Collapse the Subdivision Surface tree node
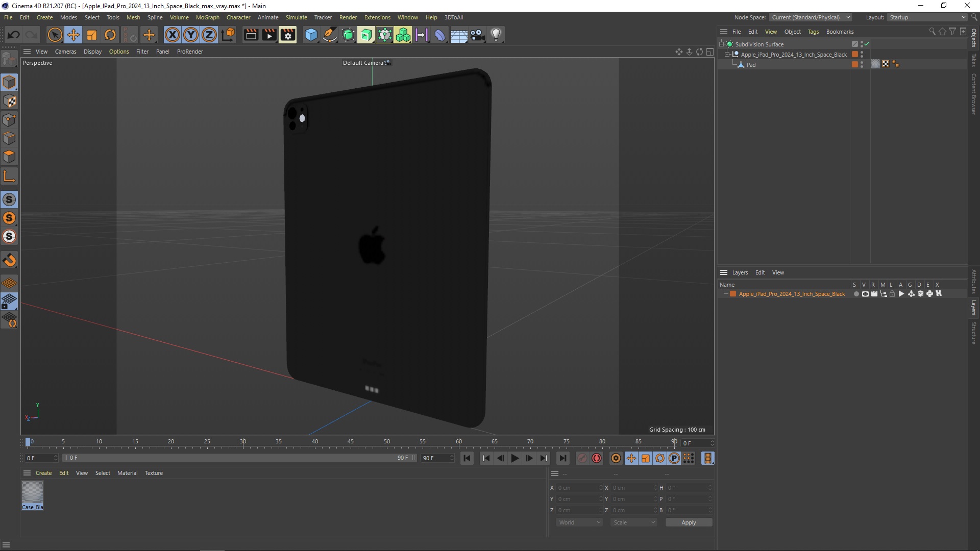980x551 pixels. click(722, 44)
